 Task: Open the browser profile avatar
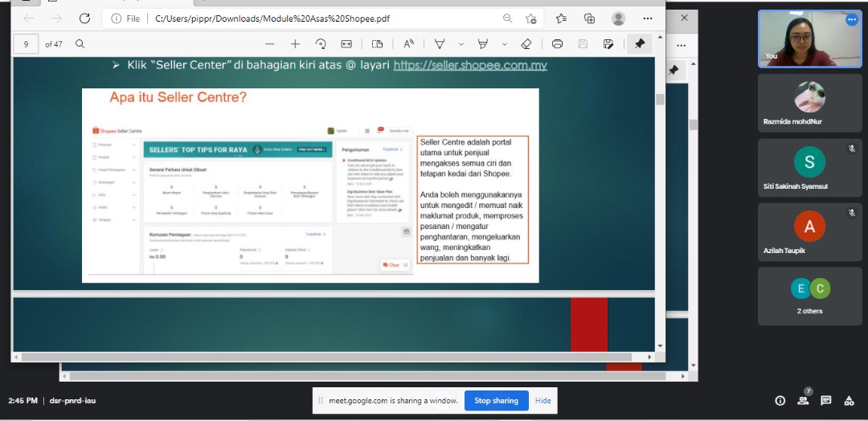tap(618, 18)
